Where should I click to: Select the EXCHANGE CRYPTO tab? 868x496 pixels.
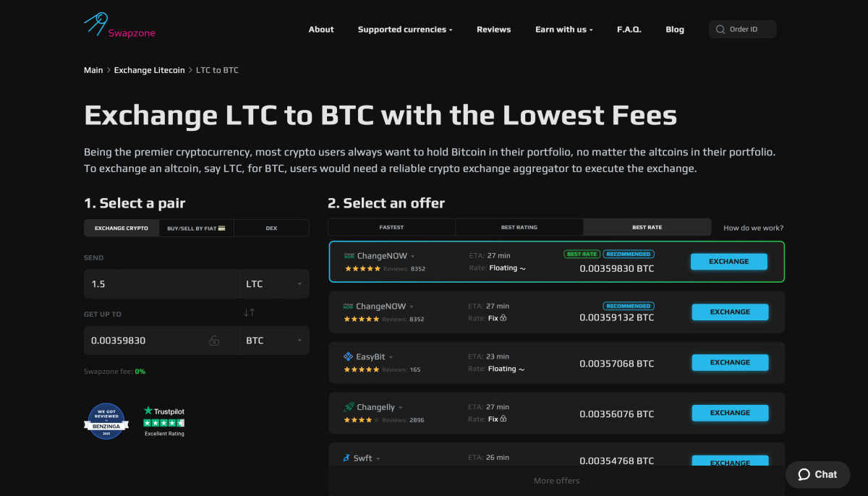pyautogui.click(x=121, y=227)
